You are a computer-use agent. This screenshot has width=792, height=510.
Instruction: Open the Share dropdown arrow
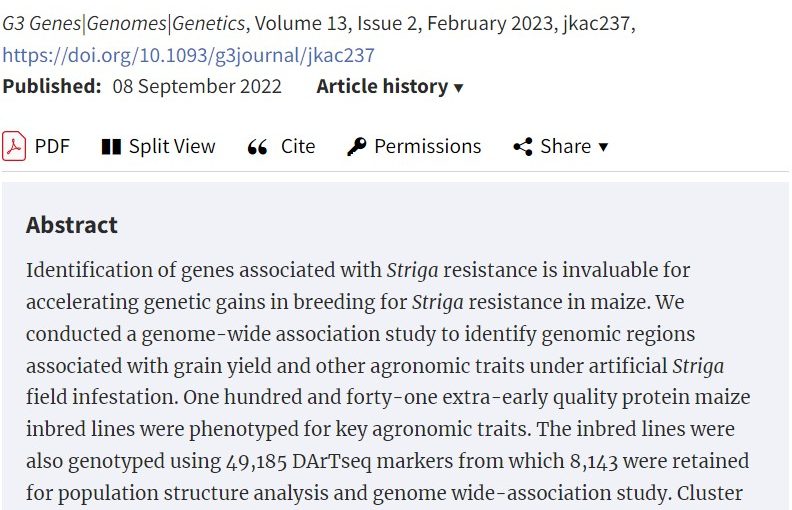603,147
